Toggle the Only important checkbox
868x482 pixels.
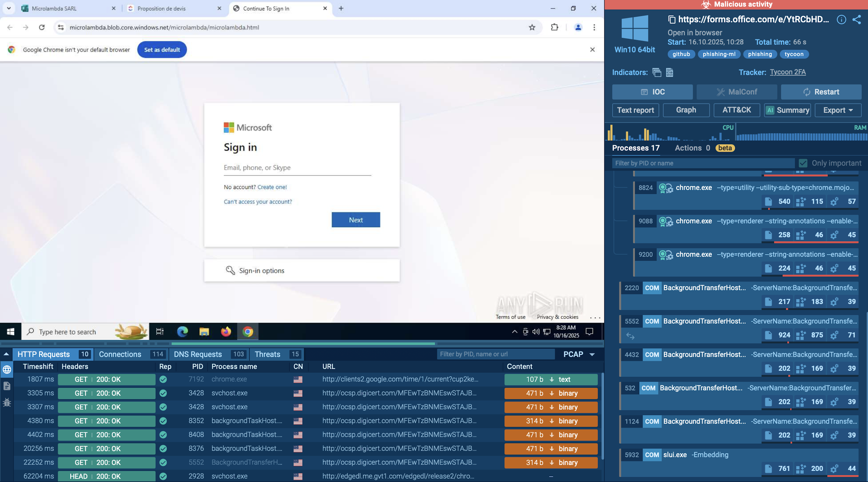tap(803, 163)
